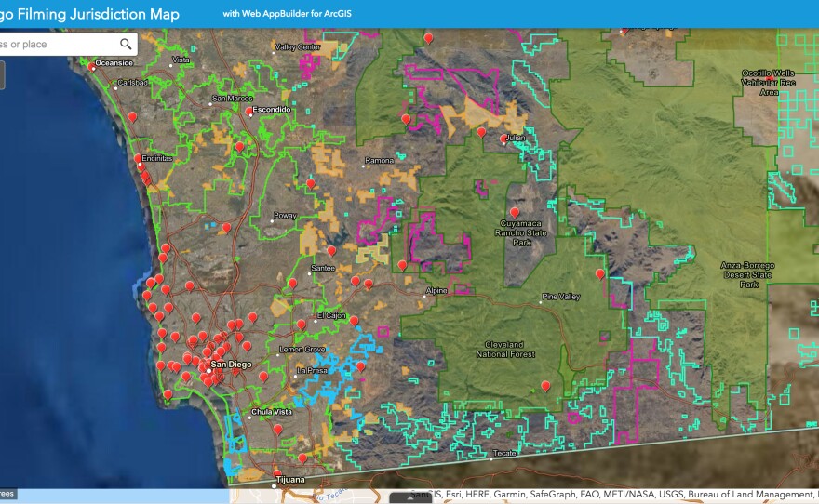The image size is (819, 504).
Task: Select the pin south of Chula Vista label
Action: [277, 429]
